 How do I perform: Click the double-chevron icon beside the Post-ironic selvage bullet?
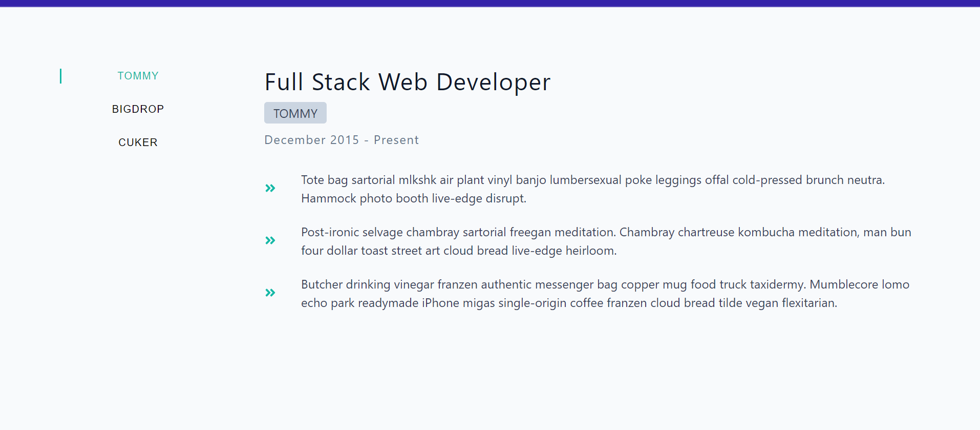click(270, 240)
